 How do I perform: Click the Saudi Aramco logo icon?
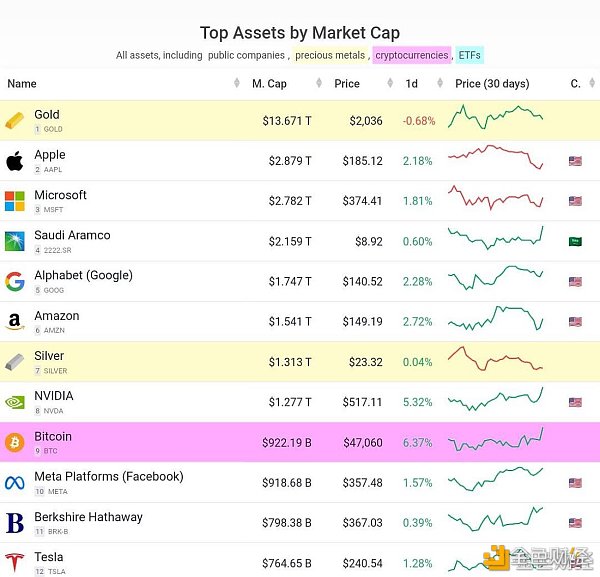point(15,241)
